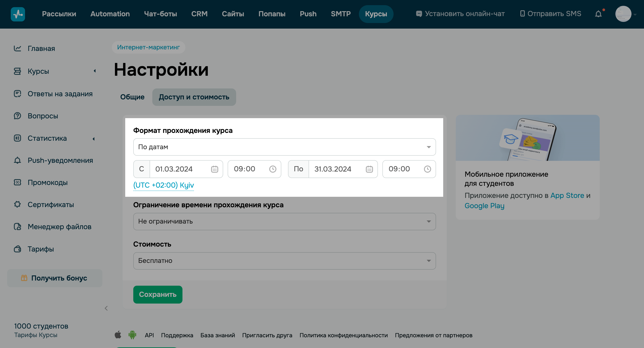
Task: Open the SMTP menu item
Action: coord(341,14)
